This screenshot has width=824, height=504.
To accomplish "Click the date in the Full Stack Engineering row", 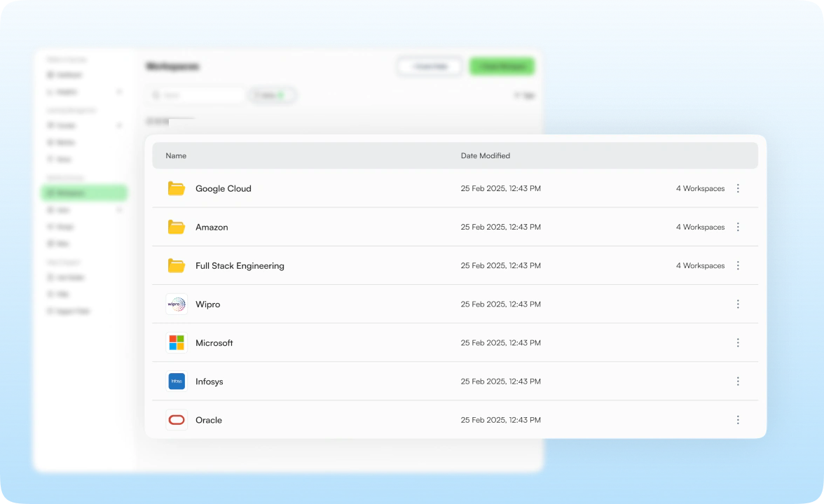I will [501, 266].
